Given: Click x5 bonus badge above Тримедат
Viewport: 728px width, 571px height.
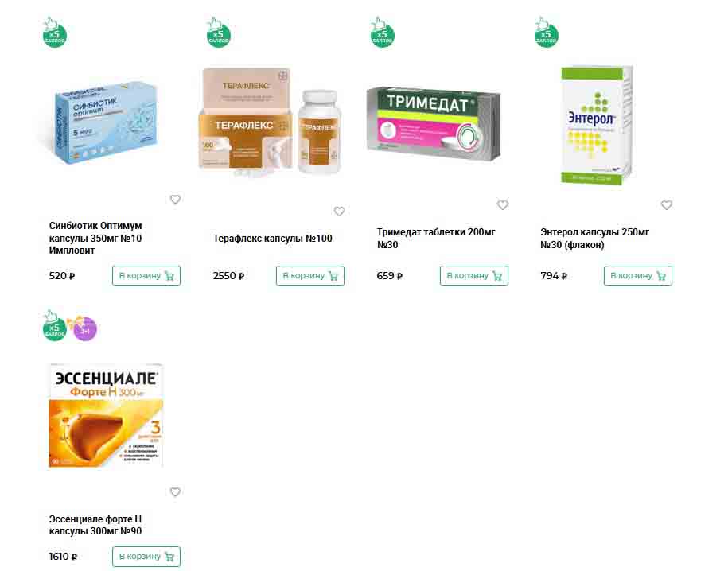Looking at the screenshot, I should (x=382, y=33).
